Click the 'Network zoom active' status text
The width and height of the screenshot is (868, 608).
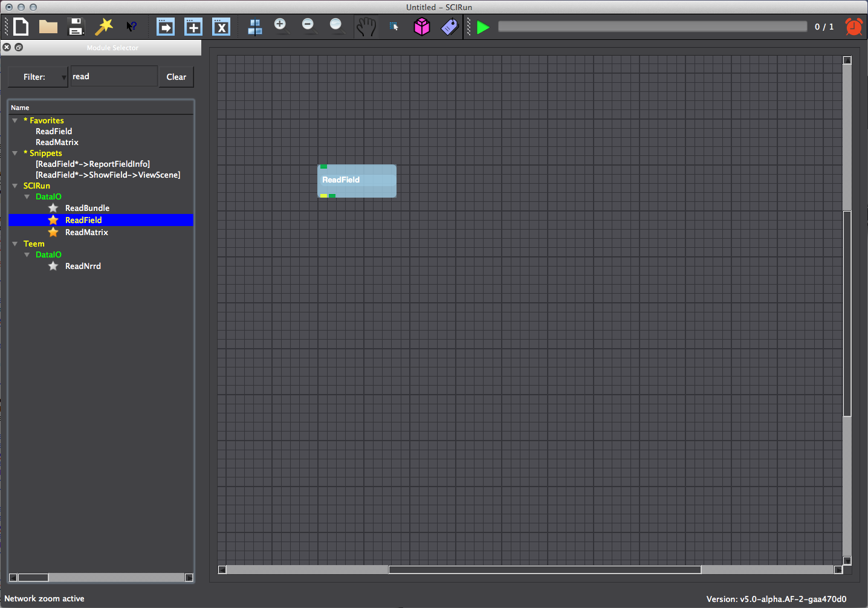click(44, 598)
